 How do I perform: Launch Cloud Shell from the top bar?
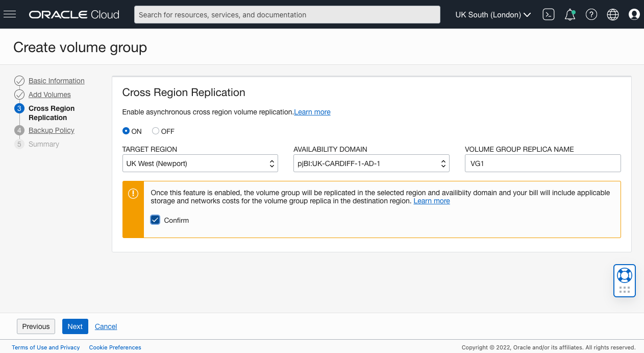click(x=548, y=14)
